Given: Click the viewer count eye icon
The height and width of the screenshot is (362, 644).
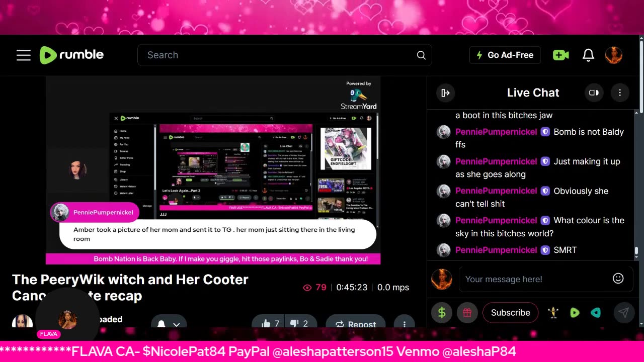Looking at the screenshot, I should [x=307, y=288].
